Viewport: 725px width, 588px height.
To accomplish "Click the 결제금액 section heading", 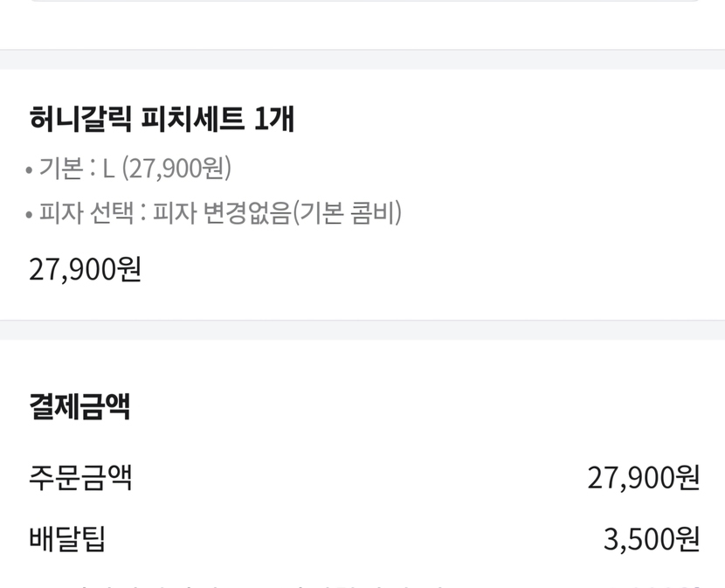I will click(x=79, y=406).
